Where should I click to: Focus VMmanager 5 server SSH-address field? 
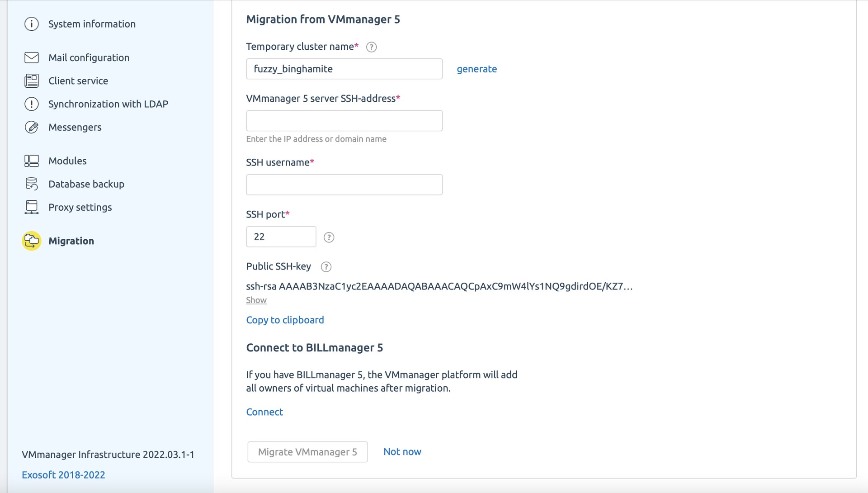344,121
